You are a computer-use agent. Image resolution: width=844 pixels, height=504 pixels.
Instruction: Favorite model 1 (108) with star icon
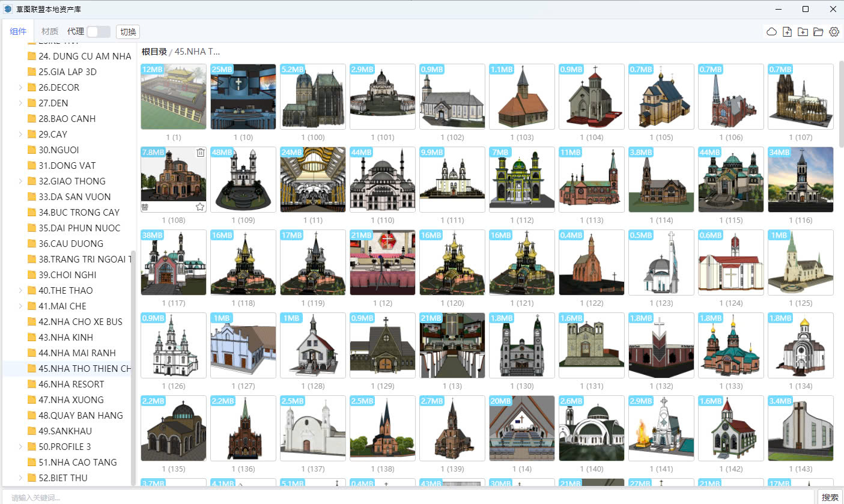click(200, 207)
